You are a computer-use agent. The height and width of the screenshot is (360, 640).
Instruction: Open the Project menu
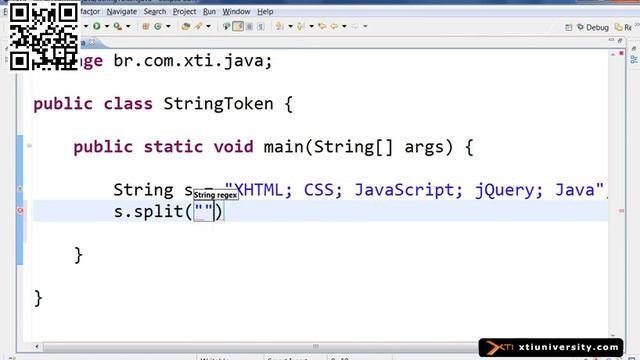click(x=184, y=11)
